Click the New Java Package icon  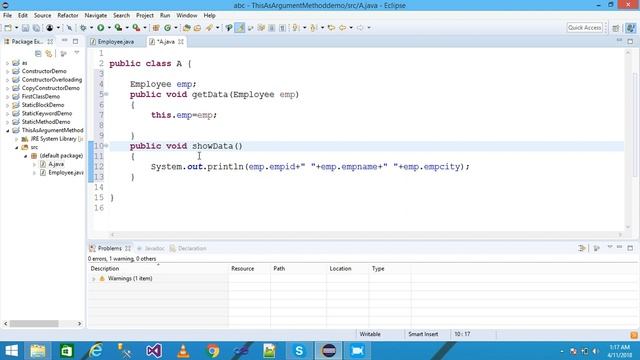point(156,28)
